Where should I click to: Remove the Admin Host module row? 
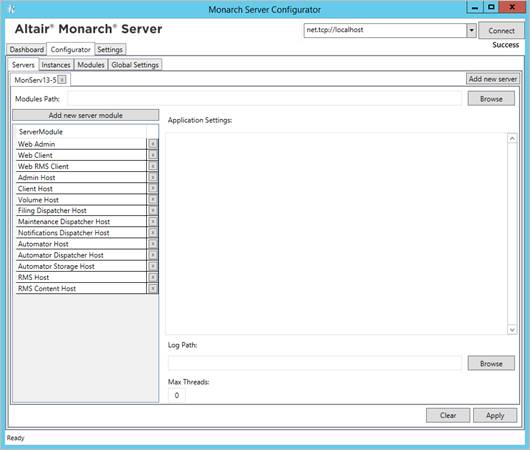click(x=153, y=177)
